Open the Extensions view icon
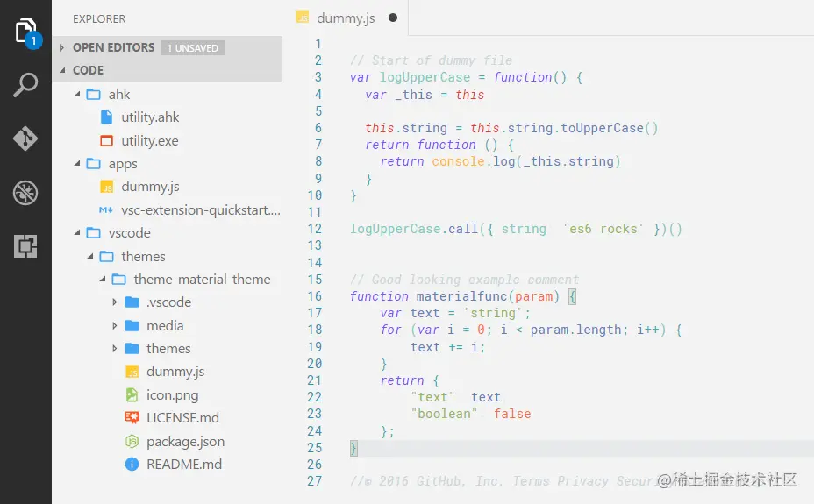This screenshot has width=814, height=504. point(25,247)
